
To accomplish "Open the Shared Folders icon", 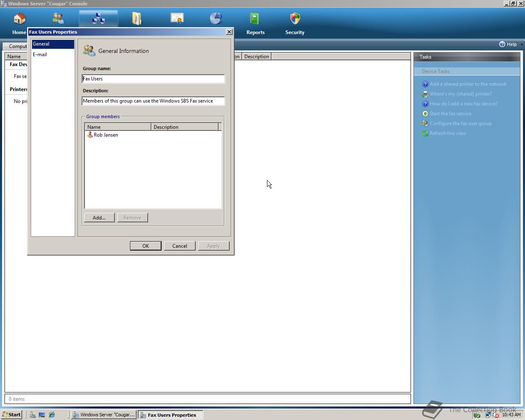I will click(137, 19).
